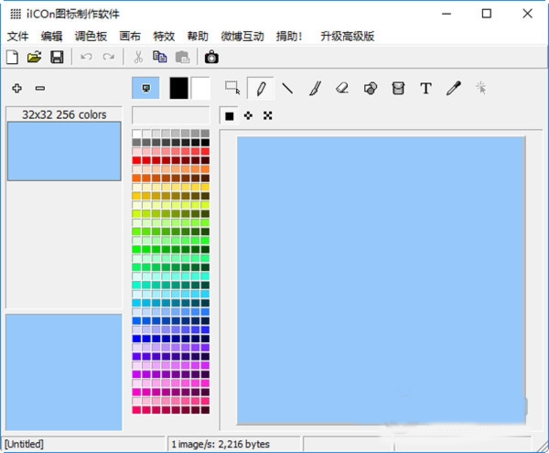
Task: Minimize the iICOn window
Action: 446,14
